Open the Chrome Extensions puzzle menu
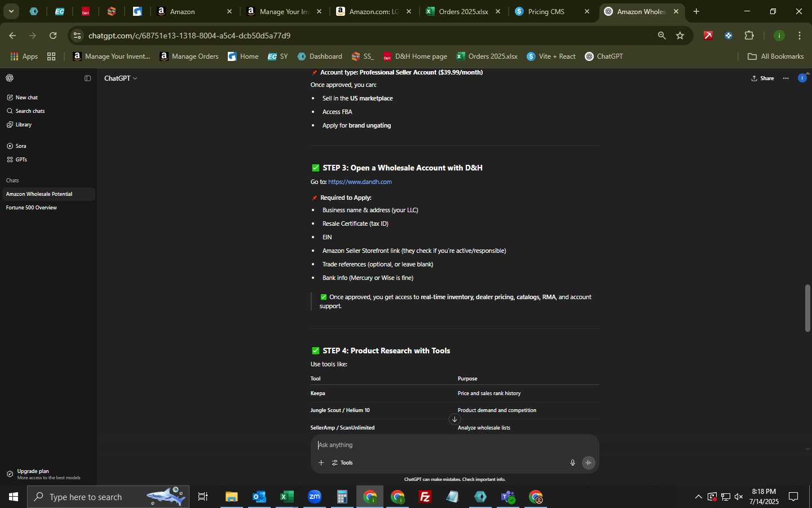Viewport: 812px width, 508px height. (x=749, y=36)
